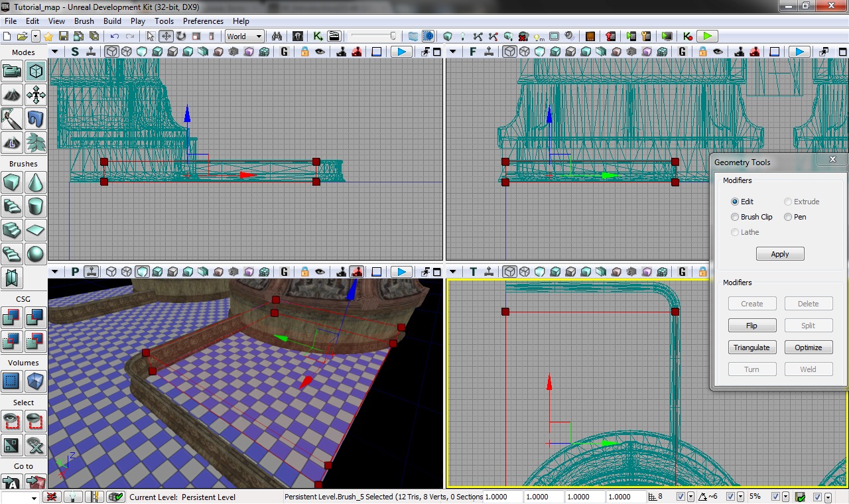The image size is (849, 504).
Task: Click the yellow star favorites icon
Action: pyautogui.click(x=48, y=36)
